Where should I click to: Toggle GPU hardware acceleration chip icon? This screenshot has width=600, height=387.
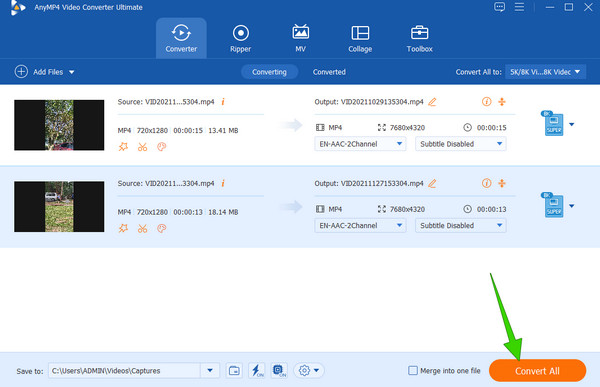[279, 371]
